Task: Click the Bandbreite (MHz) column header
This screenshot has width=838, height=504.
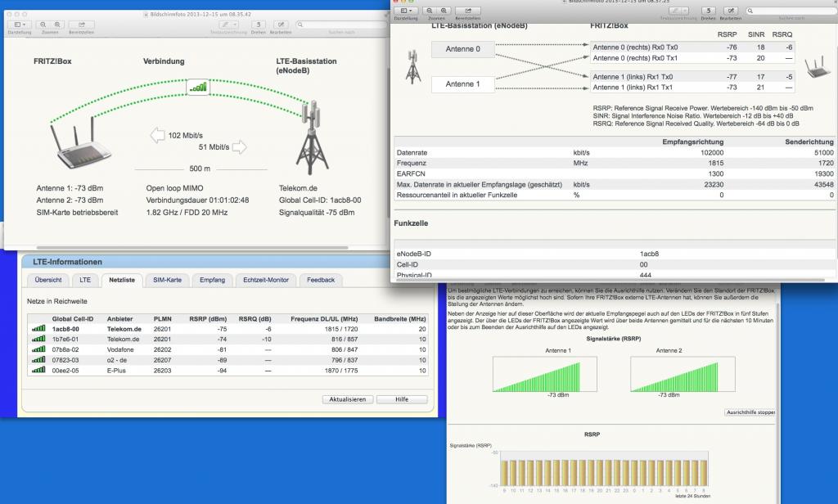Action: (x=399, y=319)
